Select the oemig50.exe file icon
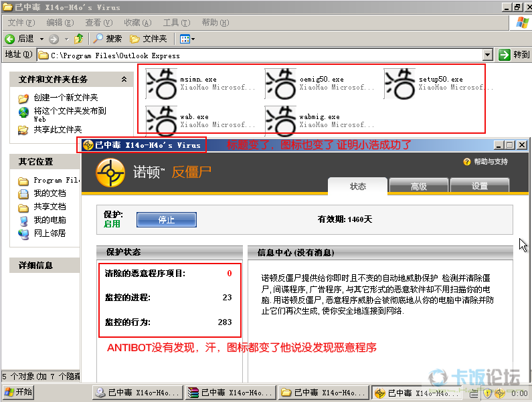532x402 pixels. [x=280, y=84]
